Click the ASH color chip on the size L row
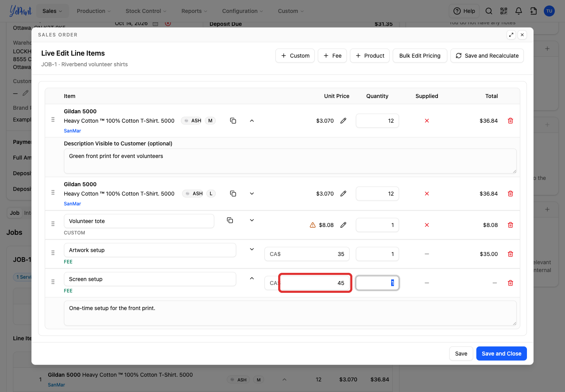This screenshot has height=392, width=565. 193,194
